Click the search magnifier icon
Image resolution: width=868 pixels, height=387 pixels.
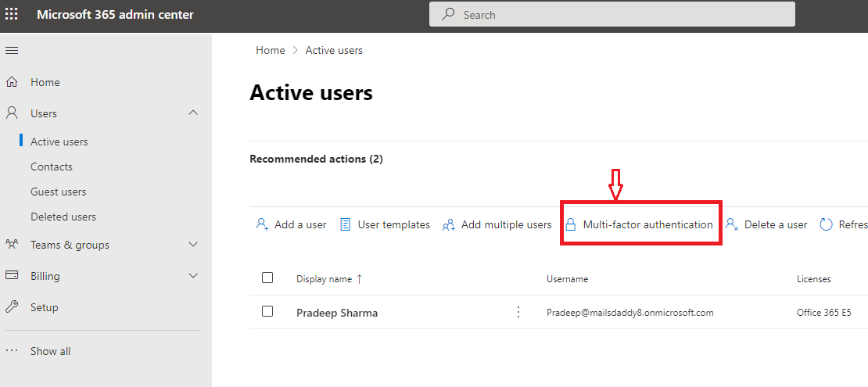click(x=448, y=14)
